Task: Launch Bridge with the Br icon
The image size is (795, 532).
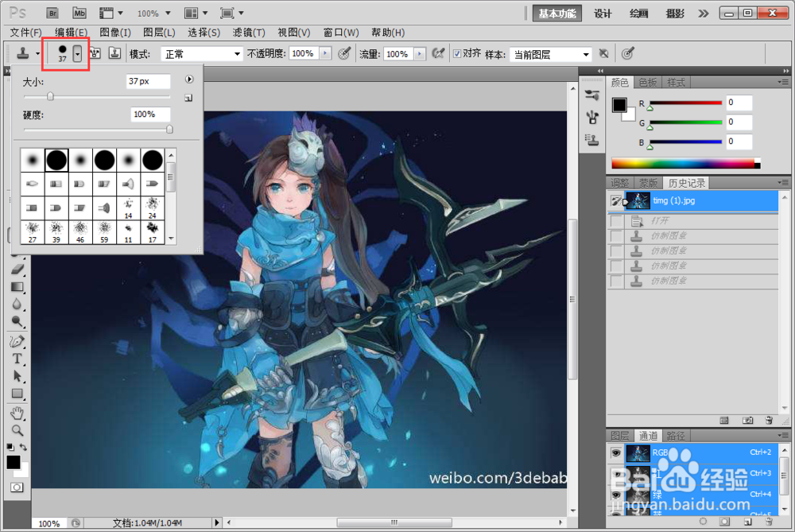Action: (52, 14)
